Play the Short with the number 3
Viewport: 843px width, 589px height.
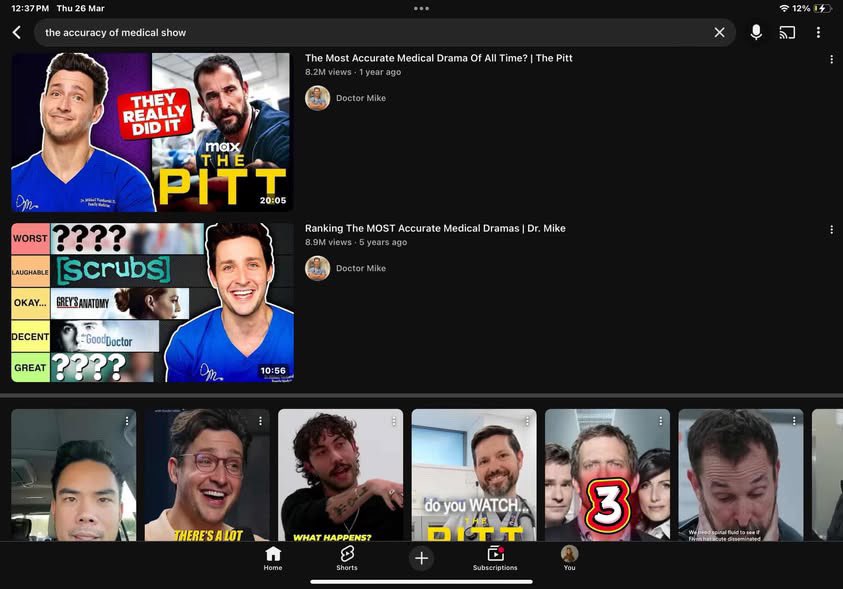(607, 475)
